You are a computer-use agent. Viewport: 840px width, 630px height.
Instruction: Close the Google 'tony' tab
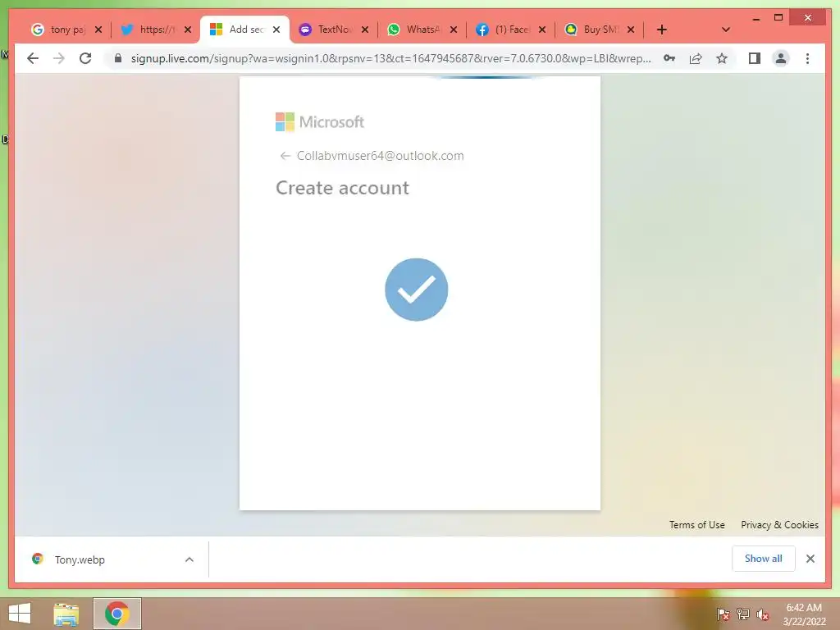coord(98,30)
